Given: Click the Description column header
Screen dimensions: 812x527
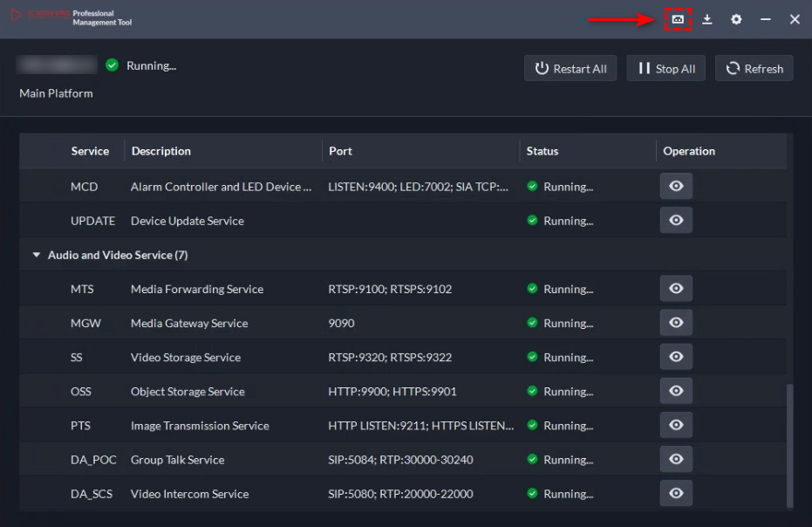Looking at the screenshot, I should click(161, 151).
